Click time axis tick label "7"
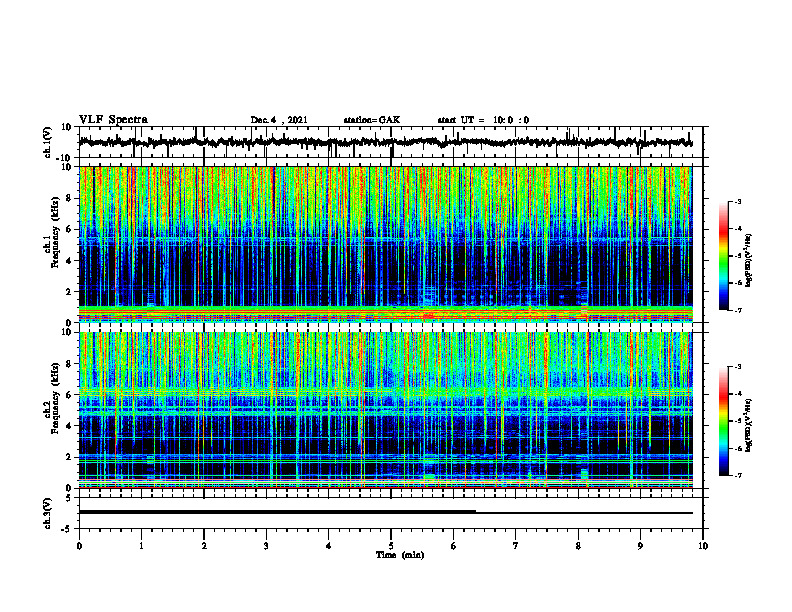Viewport: 792px width, 612px height. click(516, 546)
